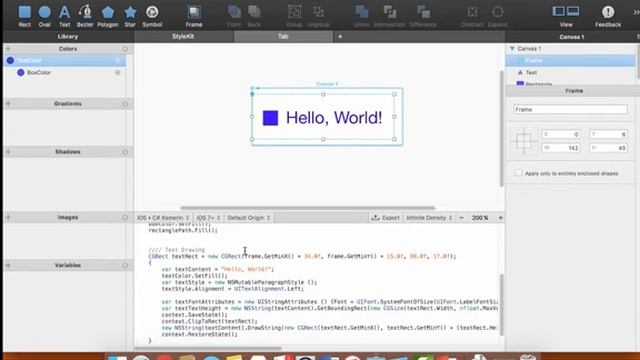Select the Text tool
Screen dimensions: 640x360
click(x=64, y=16)
